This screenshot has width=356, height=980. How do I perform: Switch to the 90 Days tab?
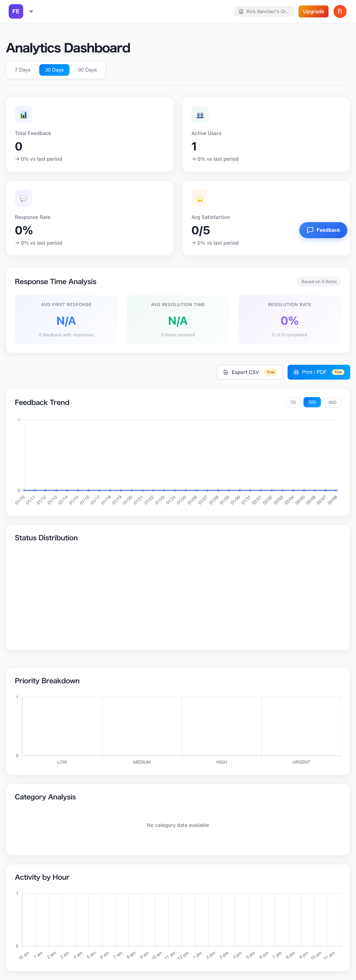click(87, 70)
